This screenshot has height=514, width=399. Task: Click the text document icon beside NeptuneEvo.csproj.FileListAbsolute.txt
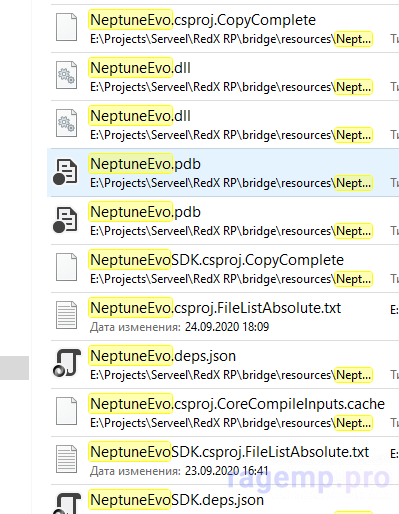(x=66, y=315)
